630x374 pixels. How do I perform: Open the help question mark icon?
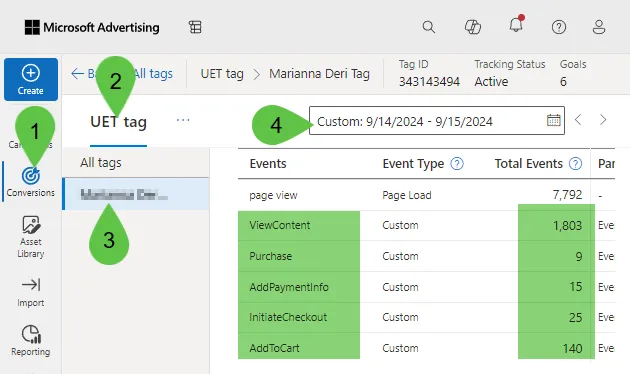click(x=559, y=27)
